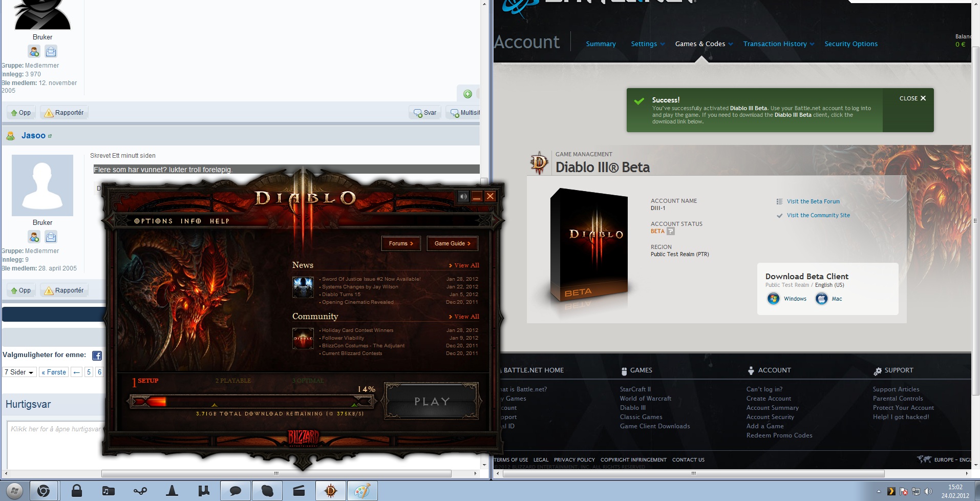This screenshot has width=980, height=501.
Task: Click Jasoo's default avatar image
Action: tap(42, 185)
